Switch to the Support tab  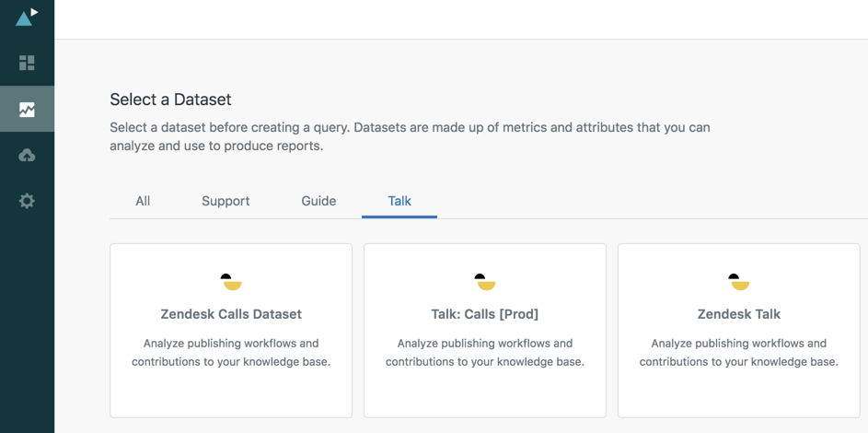click(226, 201)
